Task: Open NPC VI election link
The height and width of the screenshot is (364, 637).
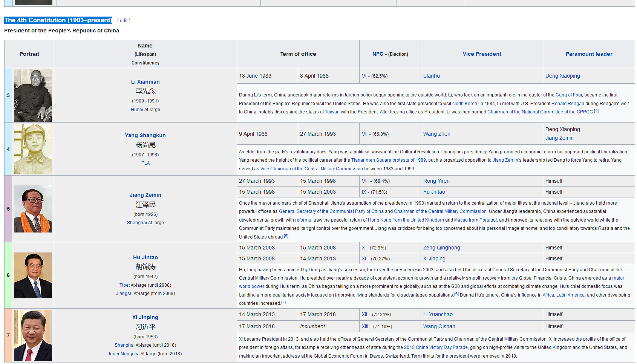Action: 364,76
